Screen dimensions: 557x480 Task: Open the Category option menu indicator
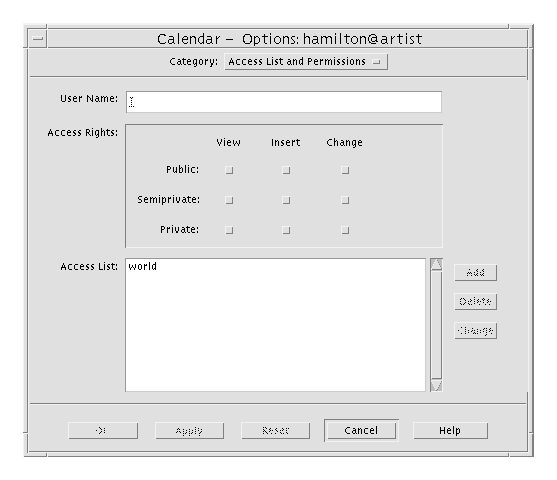tap(376, 62)
